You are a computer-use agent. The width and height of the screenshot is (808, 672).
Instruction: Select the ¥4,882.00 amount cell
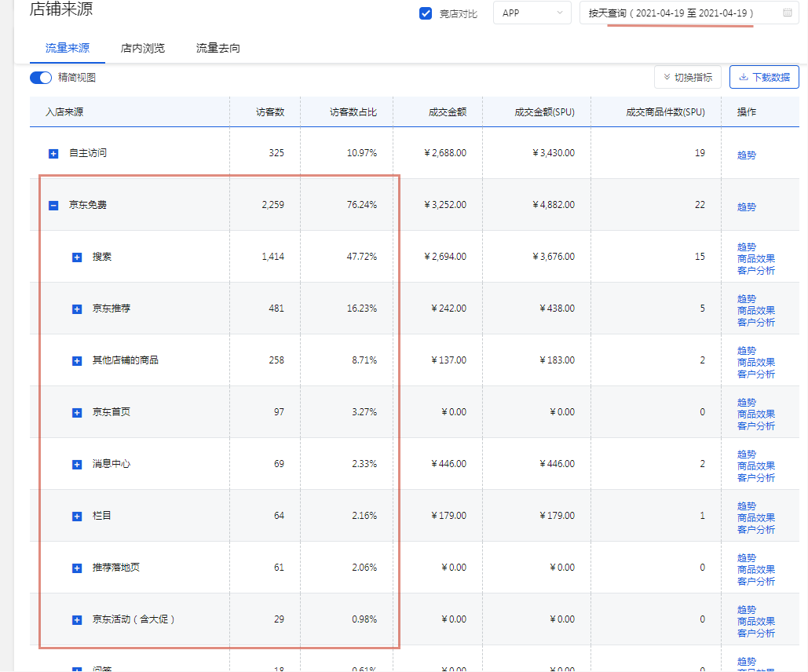click(554, 205)
